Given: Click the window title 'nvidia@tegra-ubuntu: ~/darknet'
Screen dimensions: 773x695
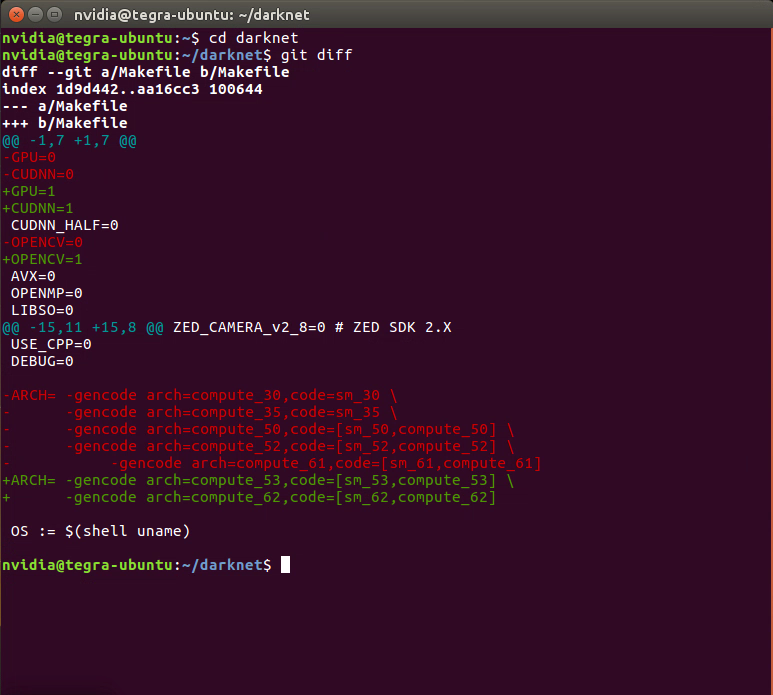Looking at the screenshot, I should (x=192, y=15).
